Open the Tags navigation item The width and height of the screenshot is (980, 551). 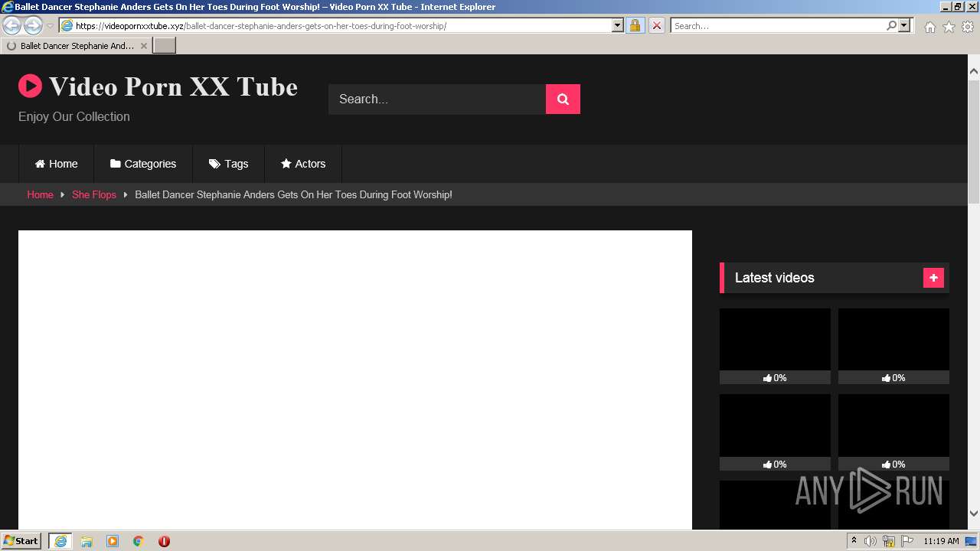click(229, 164)
